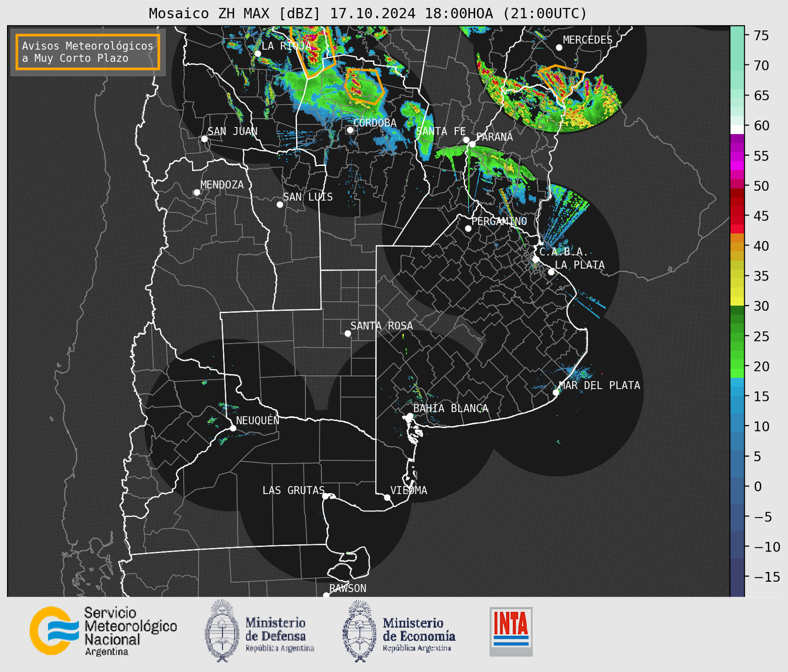Click the PERGAMINO city label
The width and height of the screenshot is (788, 672).
click(x=499, y=221)
